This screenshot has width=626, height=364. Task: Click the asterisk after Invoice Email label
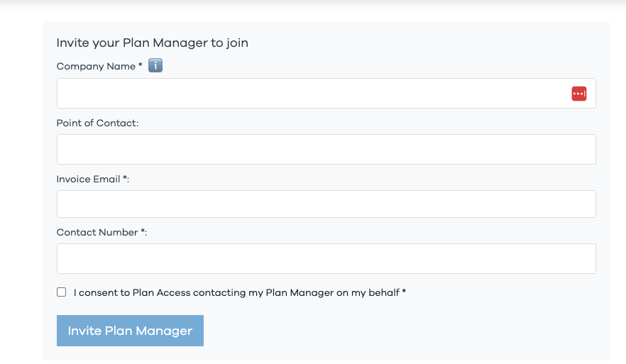125,179
